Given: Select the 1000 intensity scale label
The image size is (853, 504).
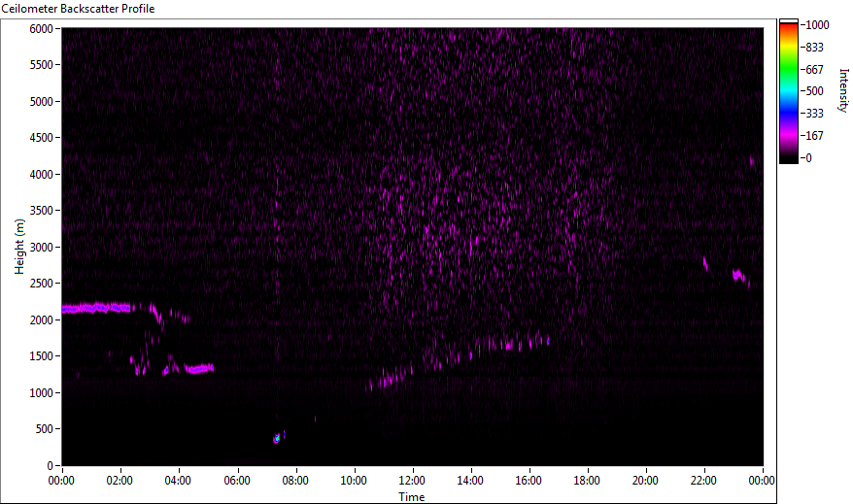Looking at the screenshot, I should coord(817,25).
